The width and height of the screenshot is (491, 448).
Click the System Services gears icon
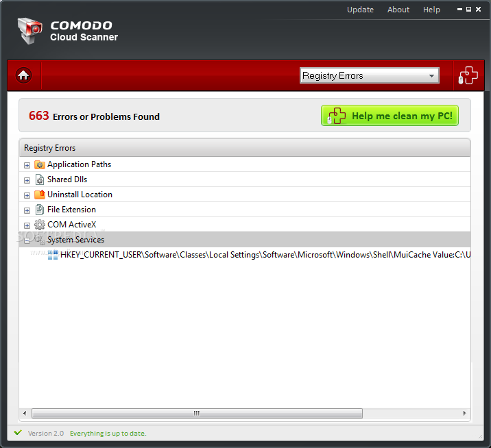(x=40, y=240)
